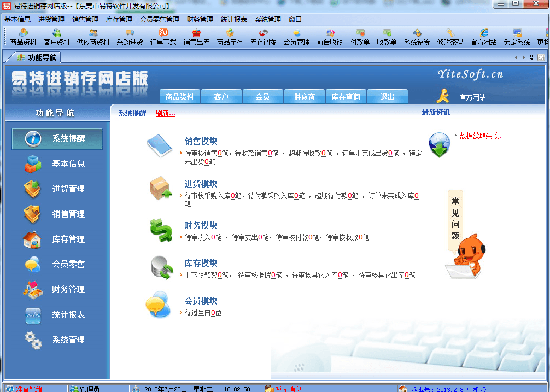Click the 数据获取失败 link
Viewport: 550px width, 392px height.
480,136
